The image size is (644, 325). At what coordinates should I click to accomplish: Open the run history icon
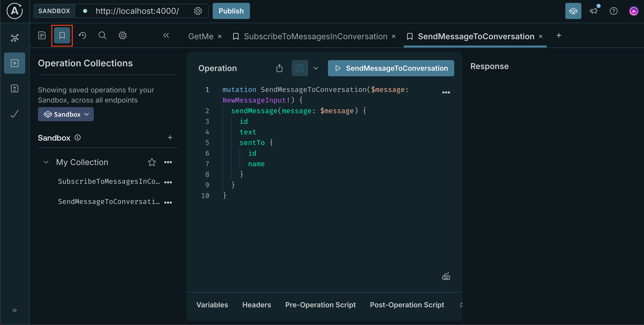point(83,35)
